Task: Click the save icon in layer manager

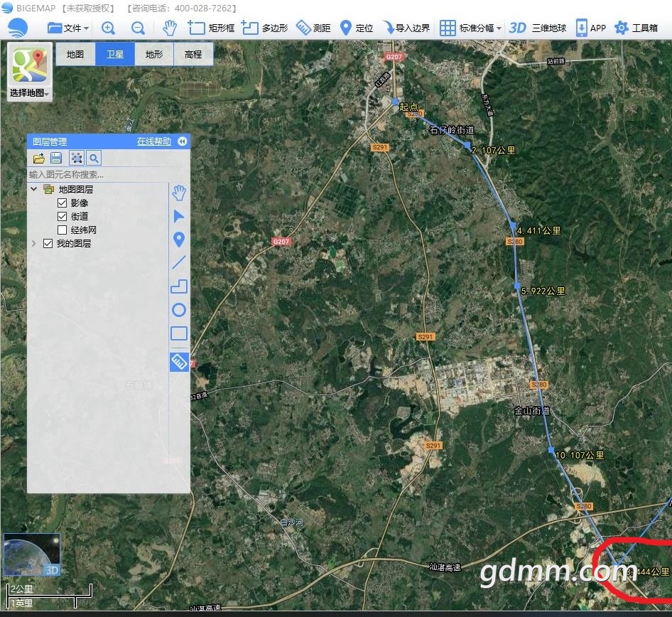Action: pos(56,158)
